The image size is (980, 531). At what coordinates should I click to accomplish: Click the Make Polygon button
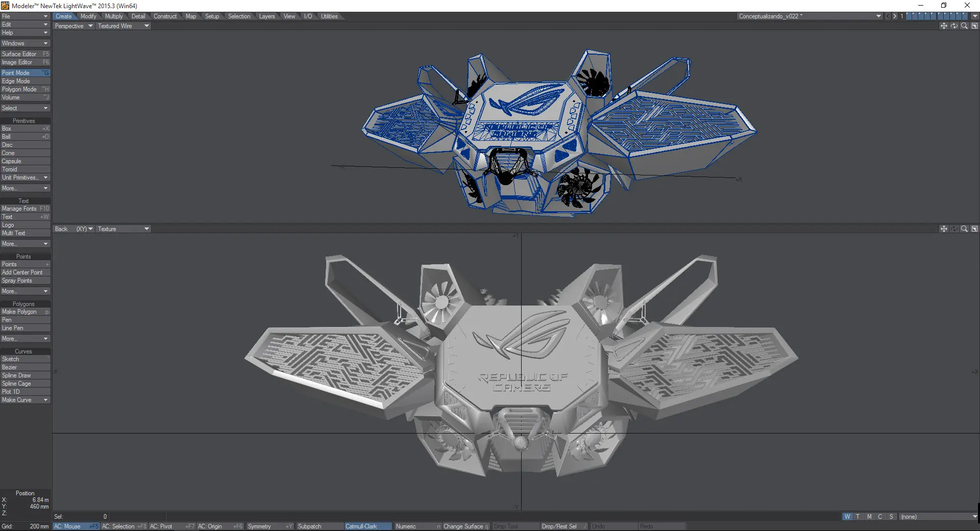[x=25, y=312]
